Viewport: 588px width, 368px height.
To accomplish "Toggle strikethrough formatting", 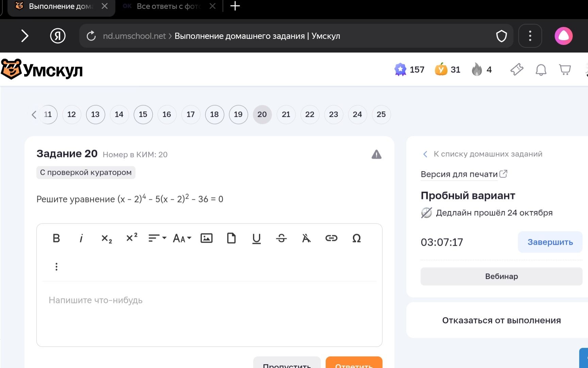I will [281, 238].
